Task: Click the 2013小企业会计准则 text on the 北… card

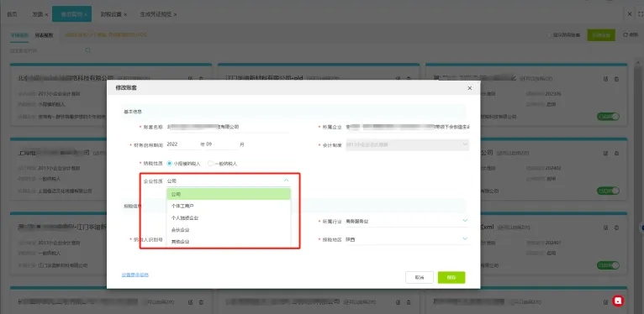Action: coord(59,93)
